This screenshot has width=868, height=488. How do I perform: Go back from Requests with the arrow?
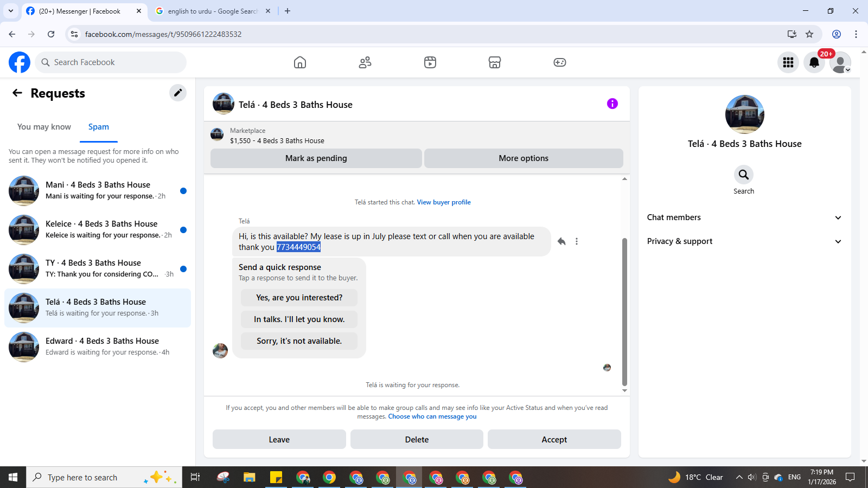[17, 93]
